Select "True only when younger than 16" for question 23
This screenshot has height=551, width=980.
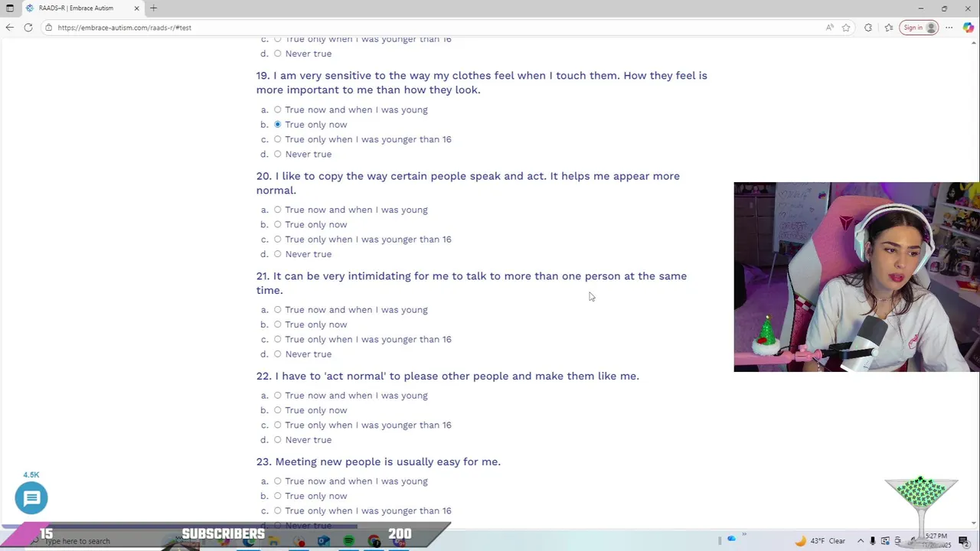(x=278, y=511)
